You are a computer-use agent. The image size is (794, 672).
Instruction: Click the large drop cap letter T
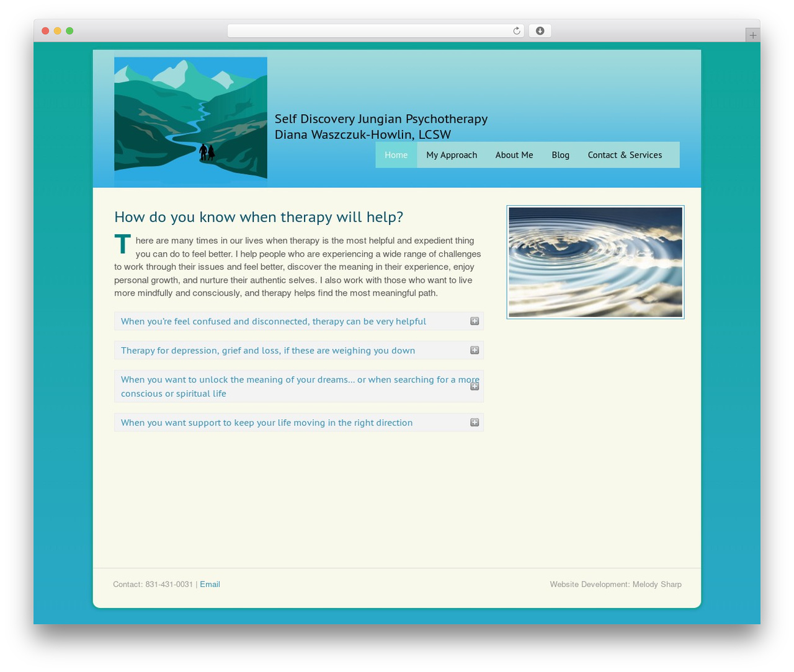[x=123, y=244]
